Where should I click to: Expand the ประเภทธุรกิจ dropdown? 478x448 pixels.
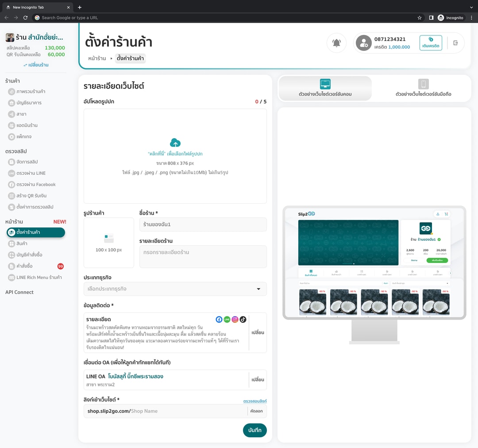[x=175, y=289]
